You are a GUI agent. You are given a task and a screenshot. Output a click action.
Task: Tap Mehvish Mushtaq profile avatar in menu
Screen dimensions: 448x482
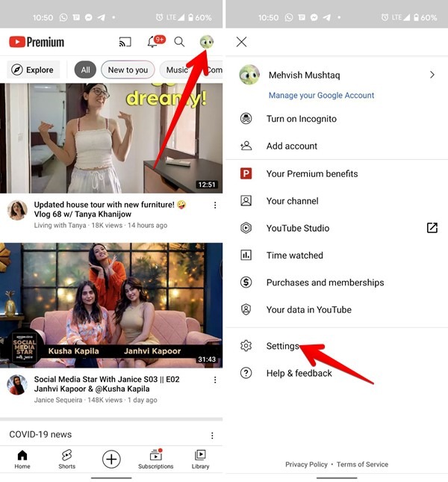249,75
